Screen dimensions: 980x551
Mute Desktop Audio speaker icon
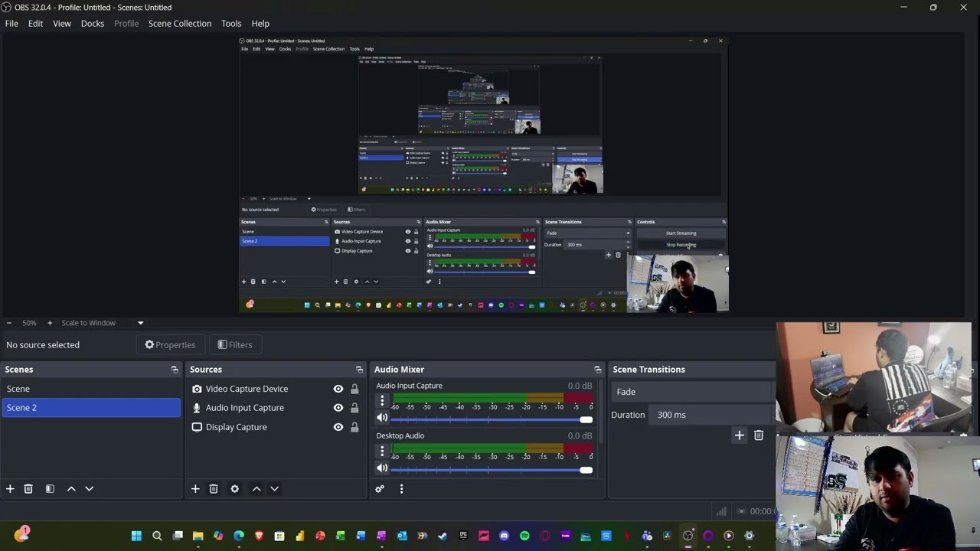(382, 468)
